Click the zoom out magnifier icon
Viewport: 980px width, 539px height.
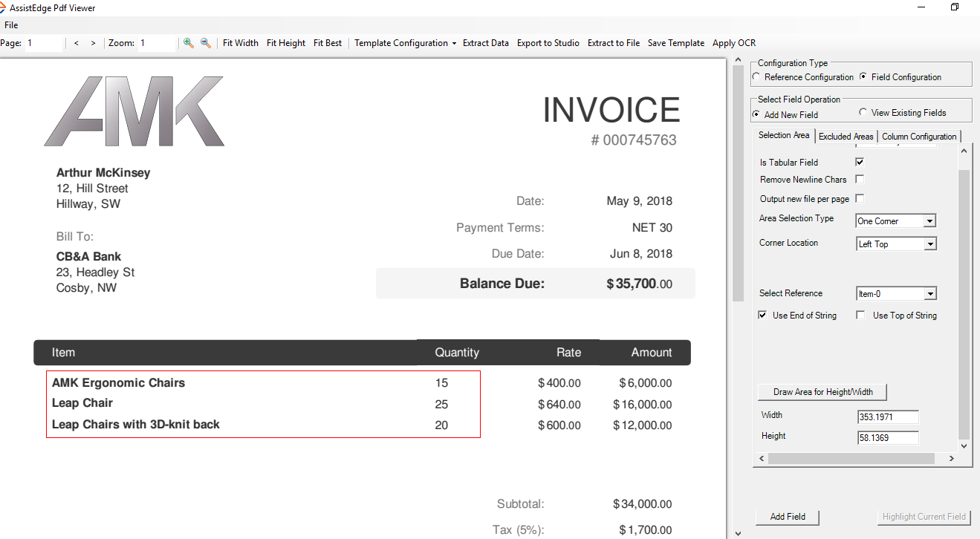206,43
